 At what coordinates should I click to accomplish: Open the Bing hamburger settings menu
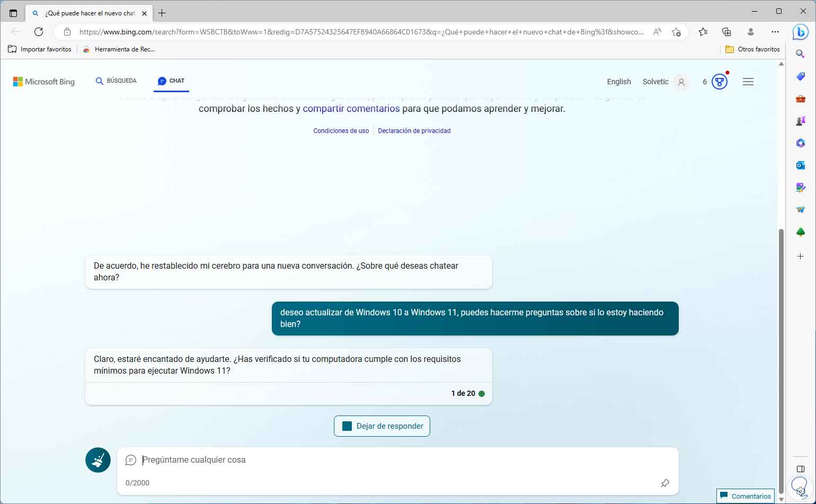click(748, 82)
